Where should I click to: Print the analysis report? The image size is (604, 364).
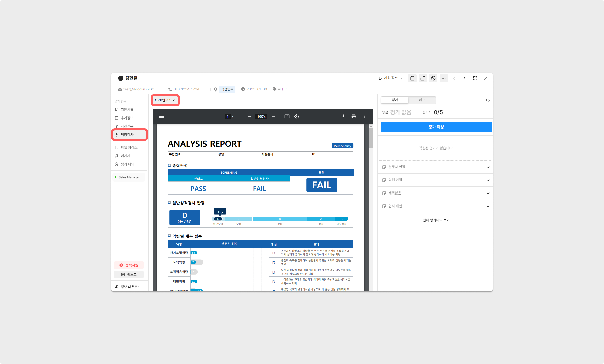[354, 116]
